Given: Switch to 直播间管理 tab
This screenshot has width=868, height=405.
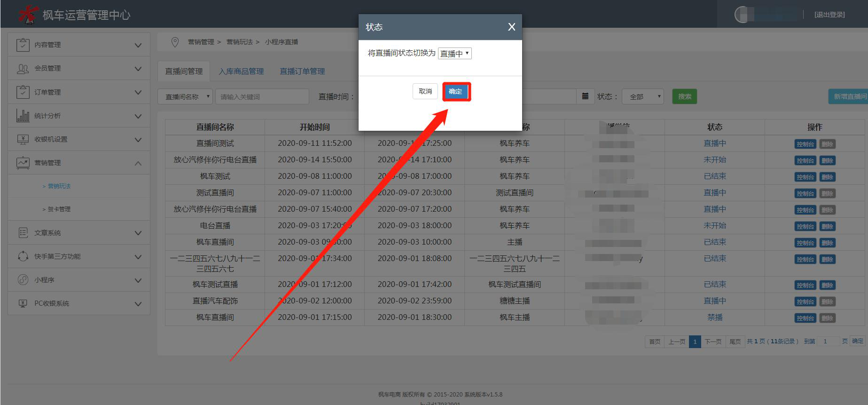Looking at the screenshot, I should coord(184,71).
